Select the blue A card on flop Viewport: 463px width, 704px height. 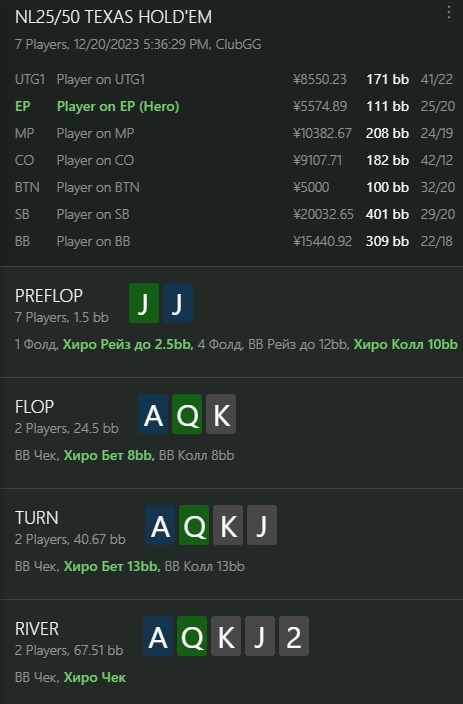coord(153,414)
